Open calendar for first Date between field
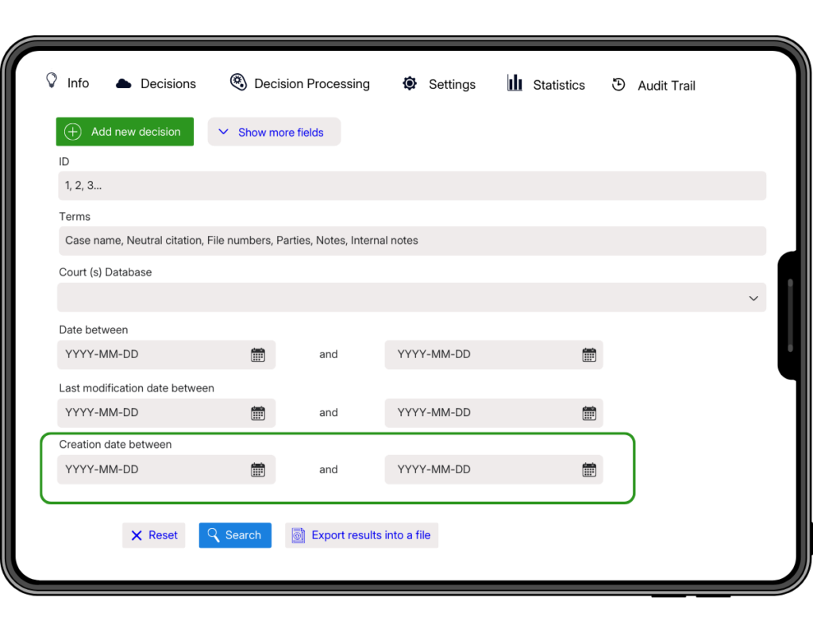This screenshot has height=644, width=813. (258, 355)
